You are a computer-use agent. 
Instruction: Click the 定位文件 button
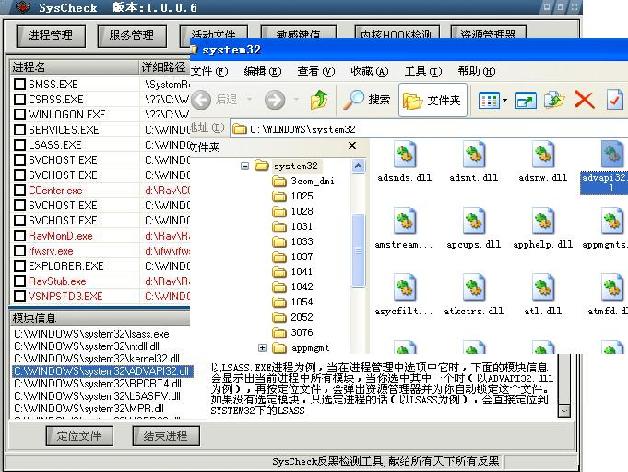coord(79,436)
